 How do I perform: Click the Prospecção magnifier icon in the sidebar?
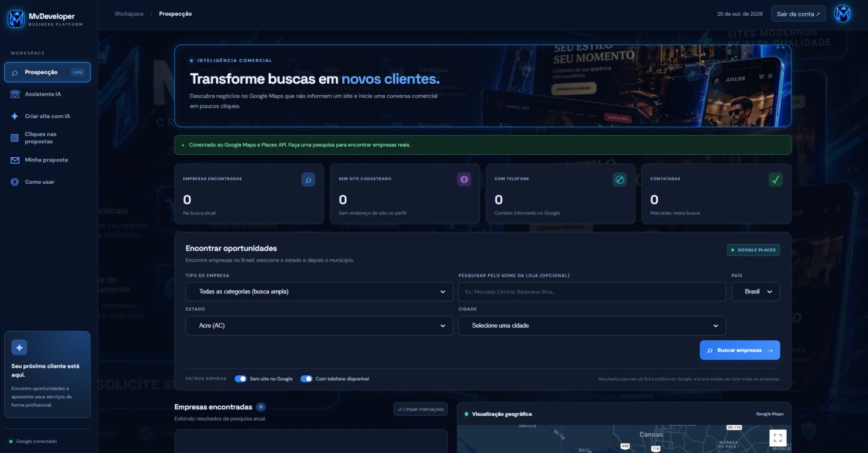[14, 72]
